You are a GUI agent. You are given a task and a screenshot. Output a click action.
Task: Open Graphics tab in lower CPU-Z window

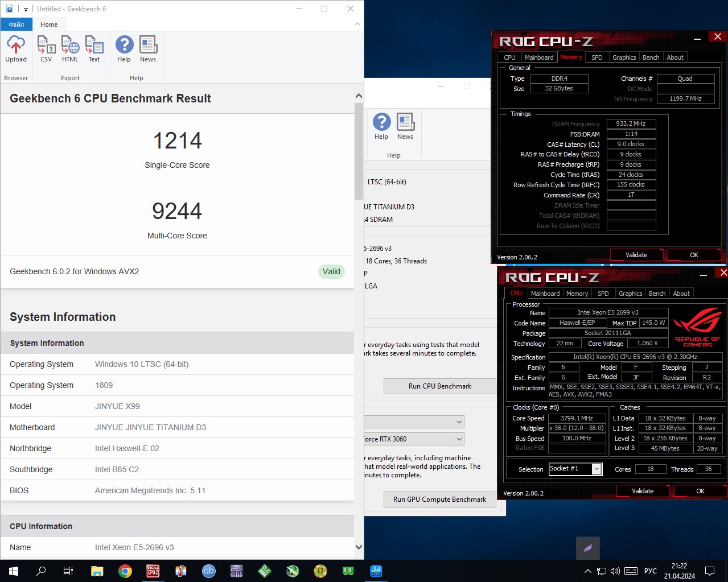coord(630,294)
